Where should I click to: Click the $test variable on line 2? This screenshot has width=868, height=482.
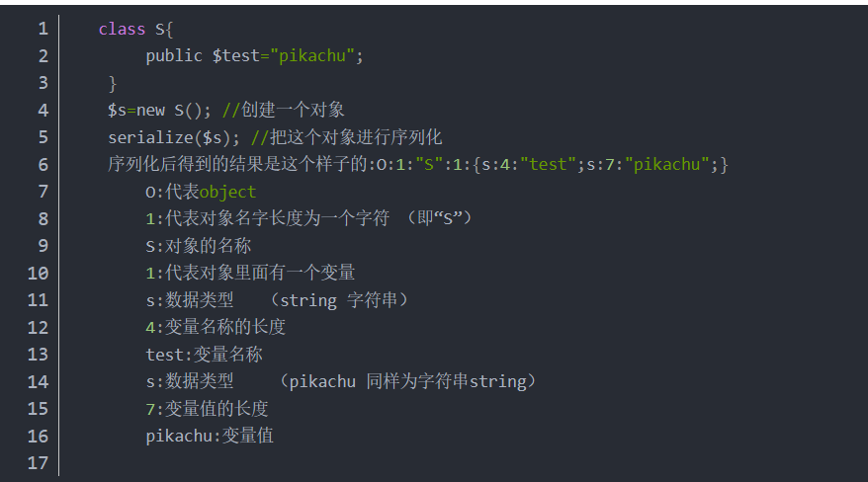236,56
